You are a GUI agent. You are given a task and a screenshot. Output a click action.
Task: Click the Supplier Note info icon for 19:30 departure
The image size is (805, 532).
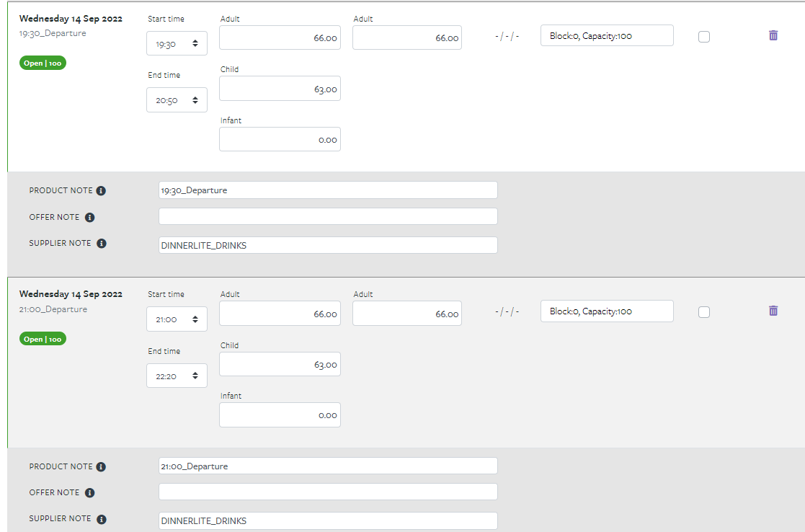pyautogui.click(x=102, y=243)
